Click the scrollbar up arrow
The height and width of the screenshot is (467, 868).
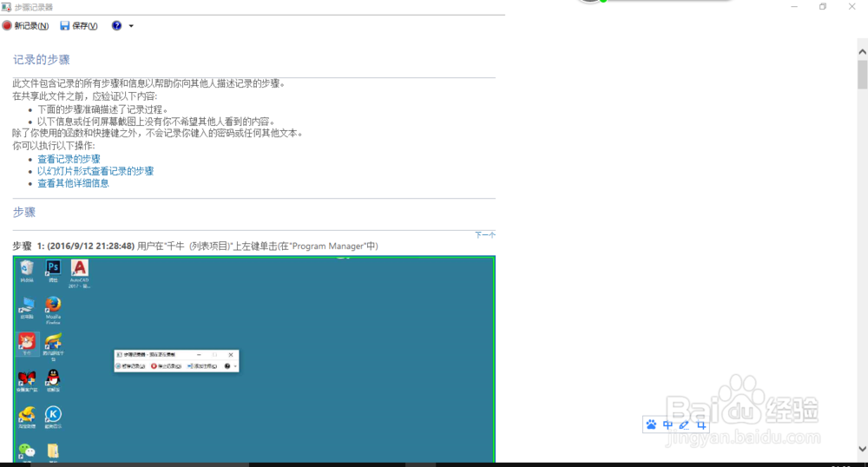[863, 51]
